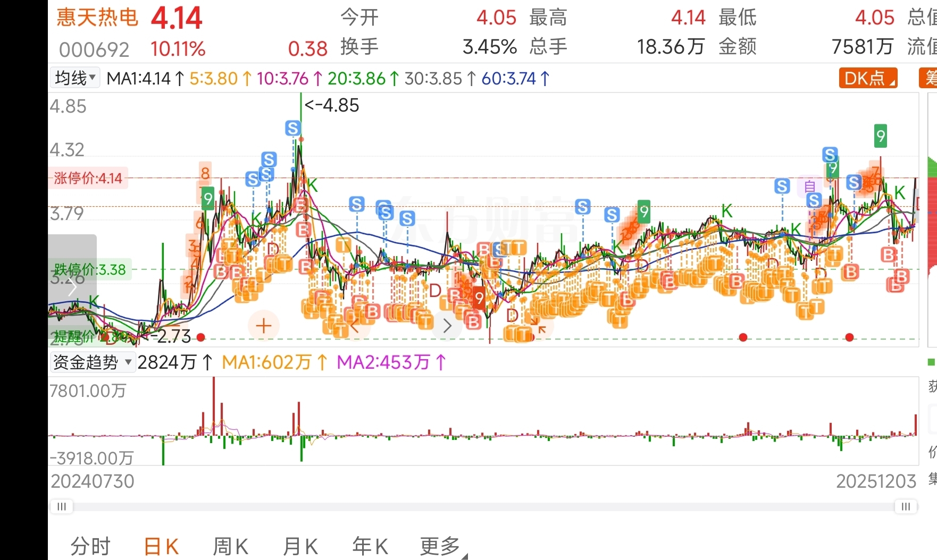The width and height of the screenshot is (937, 560).
Task: Click the stock name 惠天热电
Action: click(97, 17)
